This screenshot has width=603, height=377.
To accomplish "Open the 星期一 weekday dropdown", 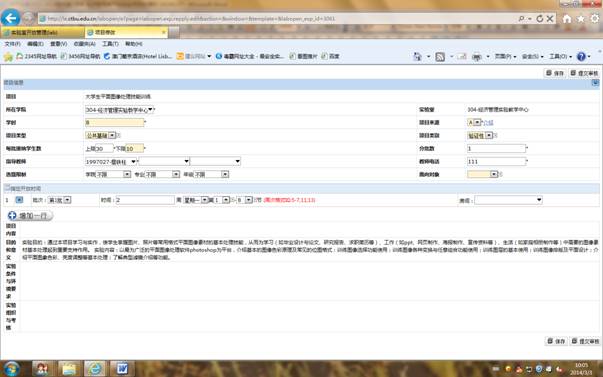I will click(x=195, y=200).
